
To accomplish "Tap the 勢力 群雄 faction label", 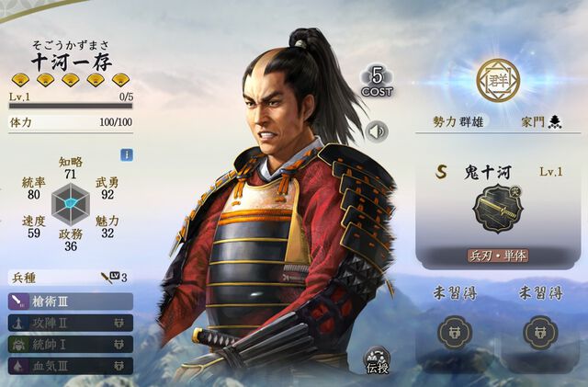I will click(458, 121).
